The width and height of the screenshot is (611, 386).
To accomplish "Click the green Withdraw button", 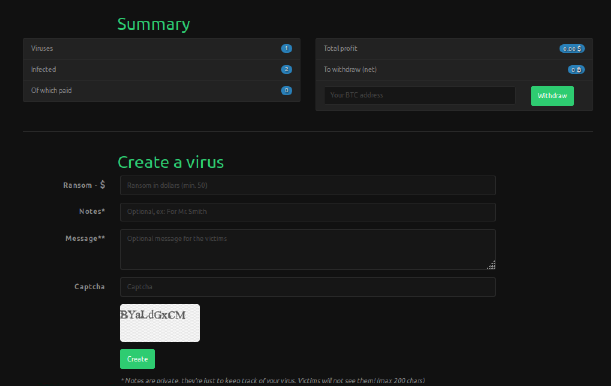I will pos(552,96).
